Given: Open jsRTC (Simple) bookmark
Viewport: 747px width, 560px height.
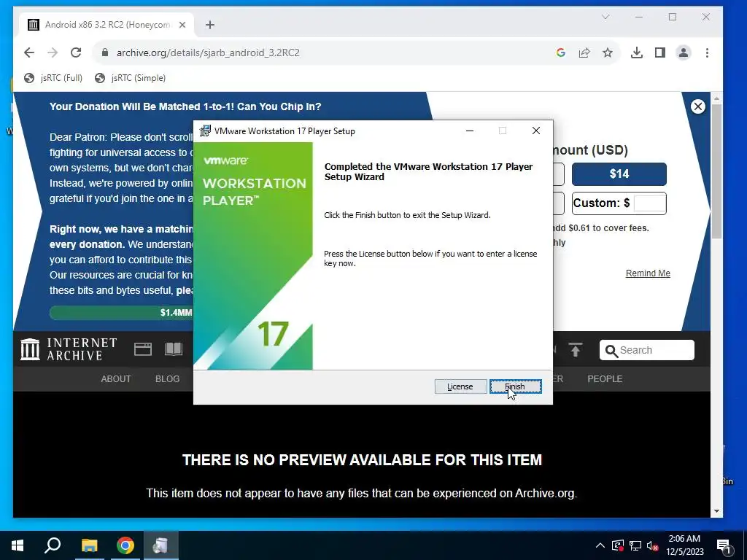Looking at the screenshot, I should point(130,77).
